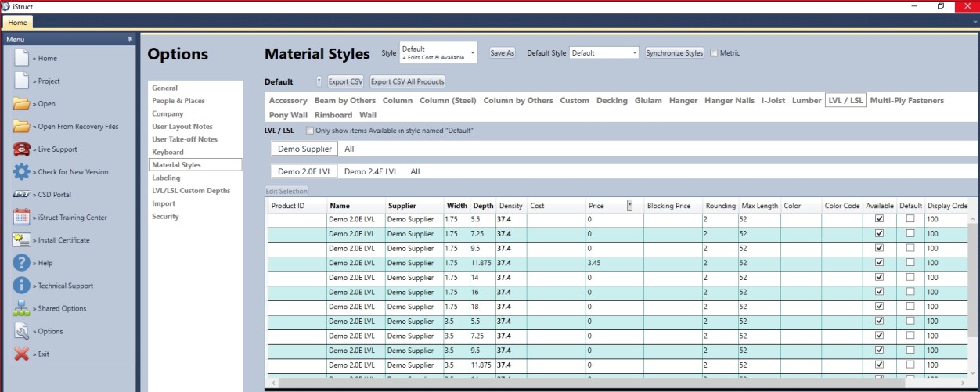Open iStruct Training Center calendar icon
This screenshot has height=392, width=980.
[x=22, y=217]
